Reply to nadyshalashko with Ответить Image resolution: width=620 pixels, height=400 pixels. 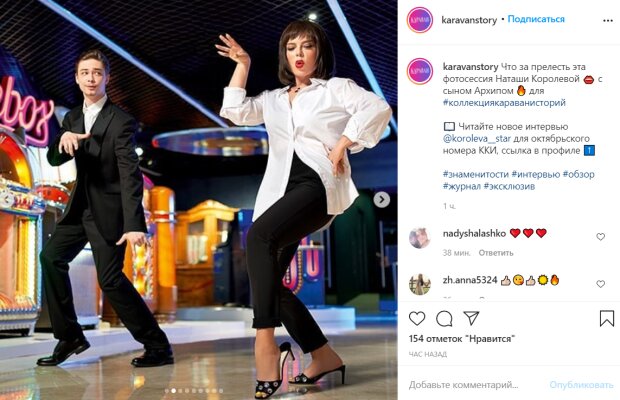496,253
